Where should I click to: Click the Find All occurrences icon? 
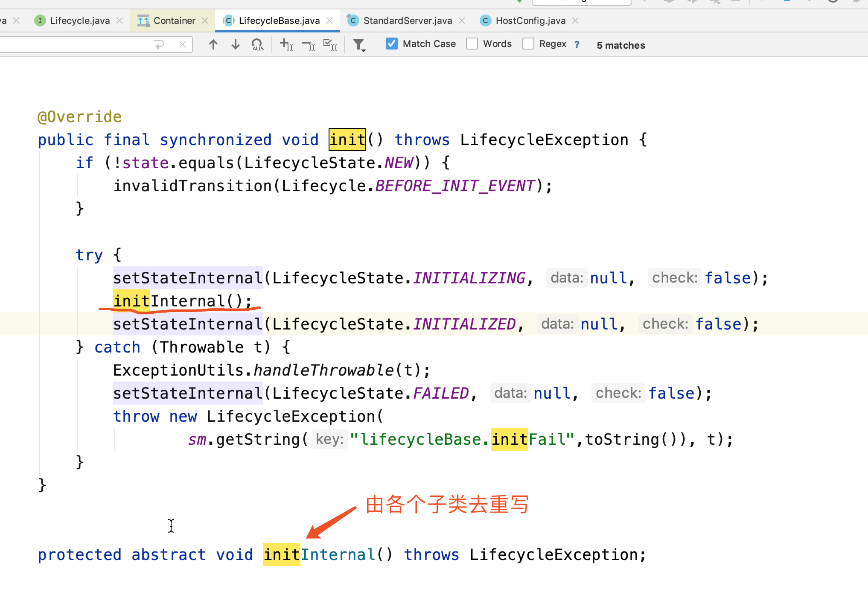point(257,44)
